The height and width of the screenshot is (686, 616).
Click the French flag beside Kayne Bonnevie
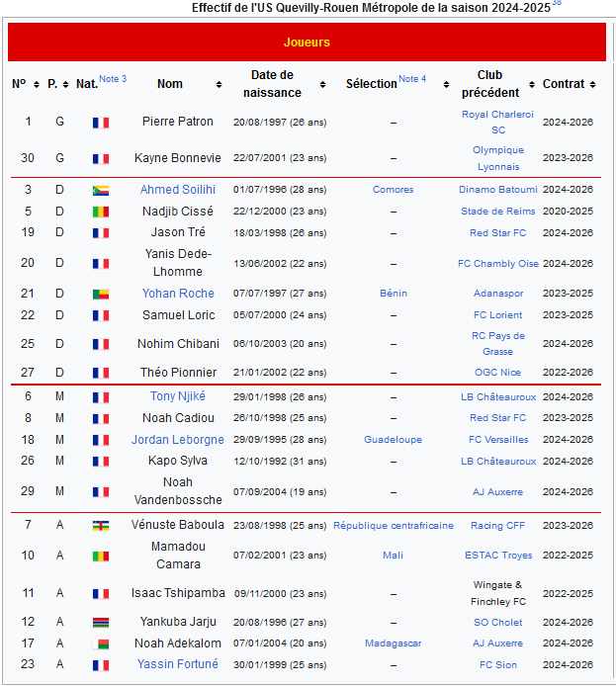pyautogui.click(x=101, y=158)
